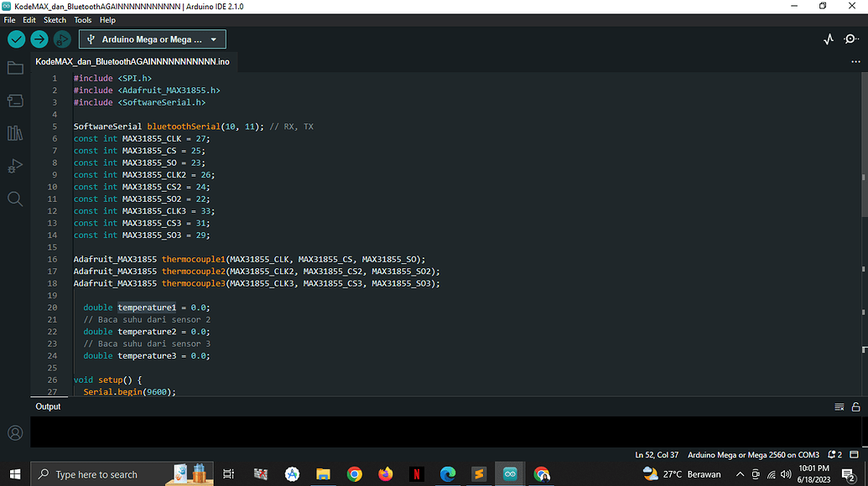Open the Boards Manager sidebar panel

pyautogui.click(x=15, y=101)
